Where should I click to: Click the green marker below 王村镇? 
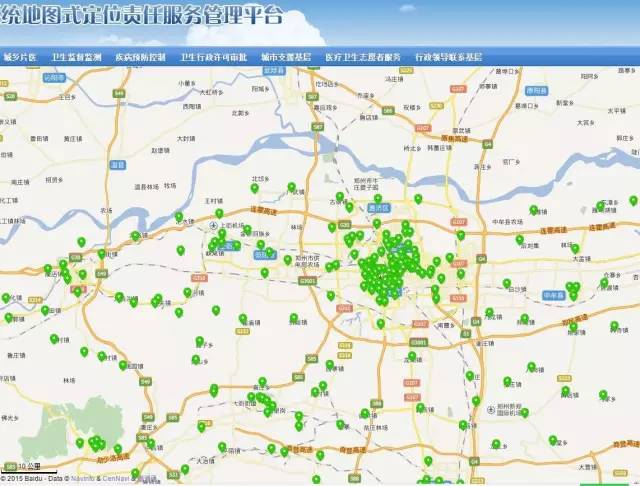(x=219, y=213)
